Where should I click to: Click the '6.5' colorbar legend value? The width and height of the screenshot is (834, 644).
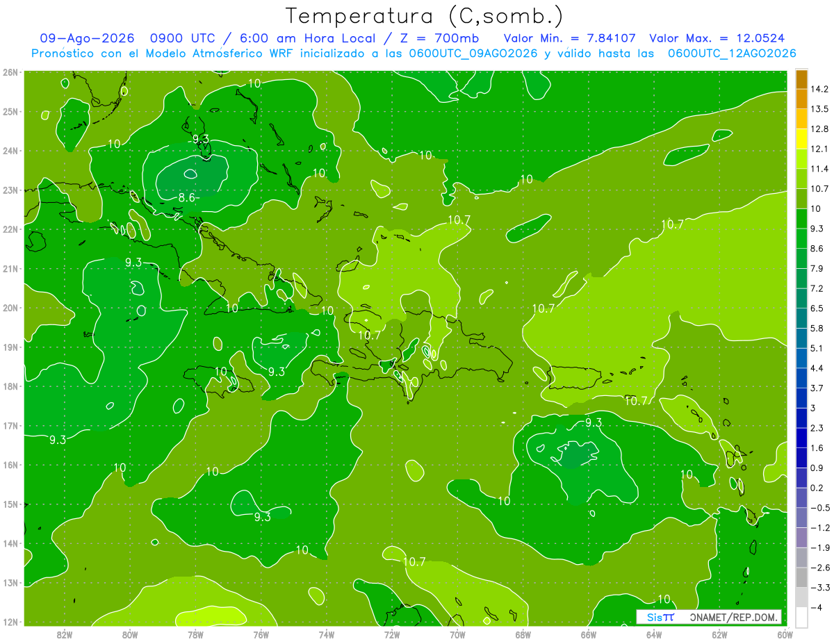click(817, 308)
